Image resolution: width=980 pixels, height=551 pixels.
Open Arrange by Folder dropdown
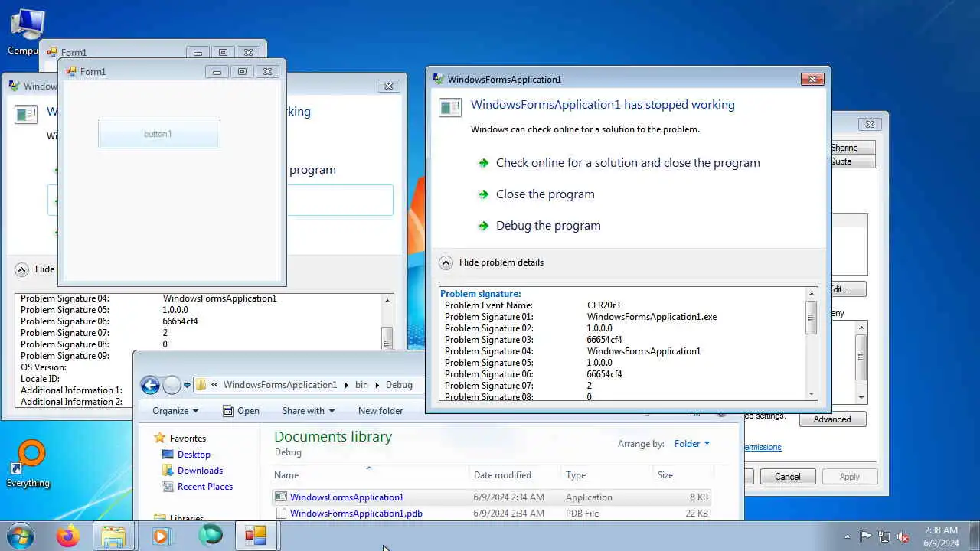(692, 444)
